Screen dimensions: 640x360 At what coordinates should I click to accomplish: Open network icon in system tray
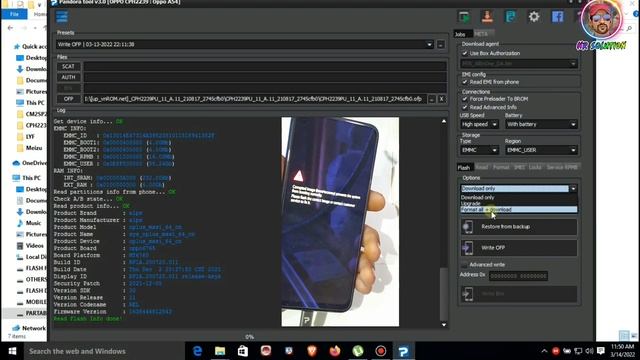(578, 351)
